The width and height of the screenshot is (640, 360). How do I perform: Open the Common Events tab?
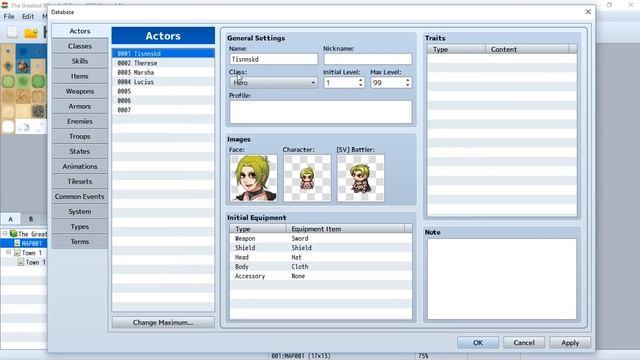[x=80, y=197]
